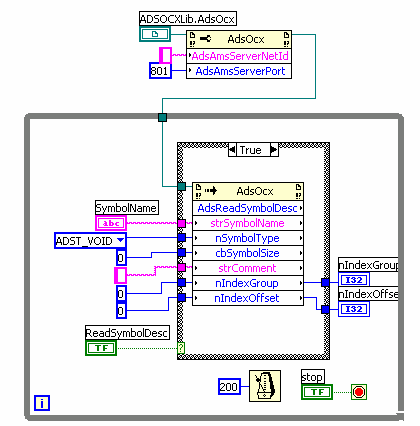Click the nIndexOffset I32 indicator terminal
420x426 pixels.
point(354,309)
